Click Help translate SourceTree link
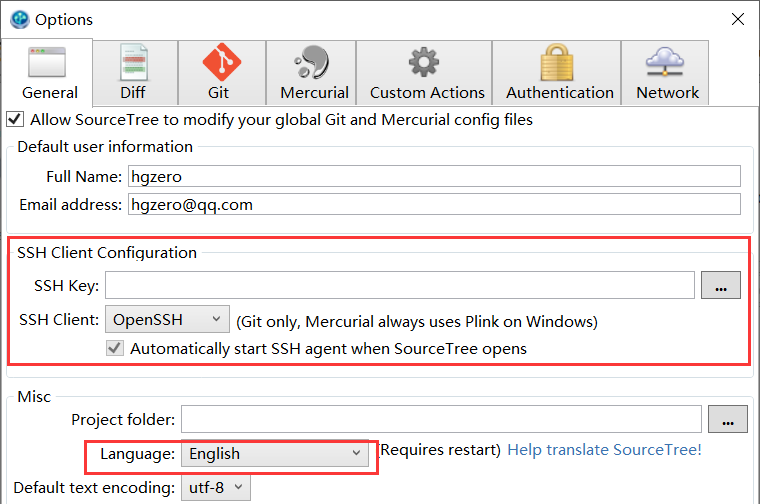The width and height of the screenshot is (760, 504). click(x=604, y=450)
